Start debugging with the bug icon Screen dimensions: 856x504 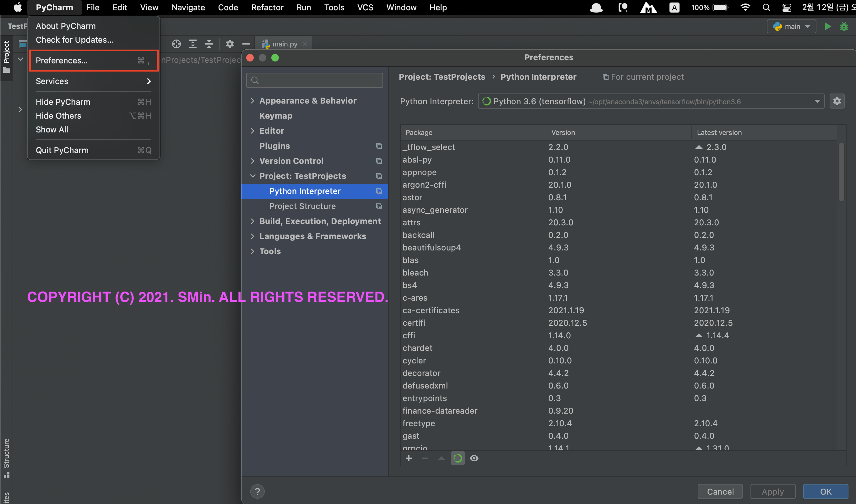click(844, 26)
